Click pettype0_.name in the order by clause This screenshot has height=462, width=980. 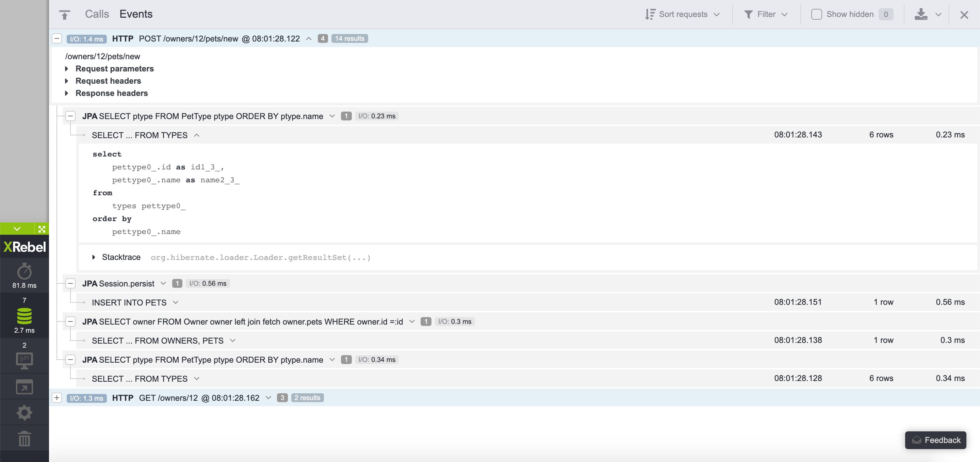click(146, 232)
